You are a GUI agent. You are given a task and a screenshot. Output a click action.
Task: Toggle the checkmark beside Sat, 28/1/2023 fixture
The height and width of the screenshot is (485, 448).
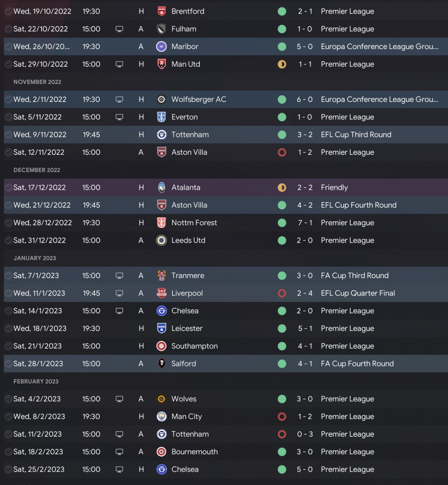8,364
